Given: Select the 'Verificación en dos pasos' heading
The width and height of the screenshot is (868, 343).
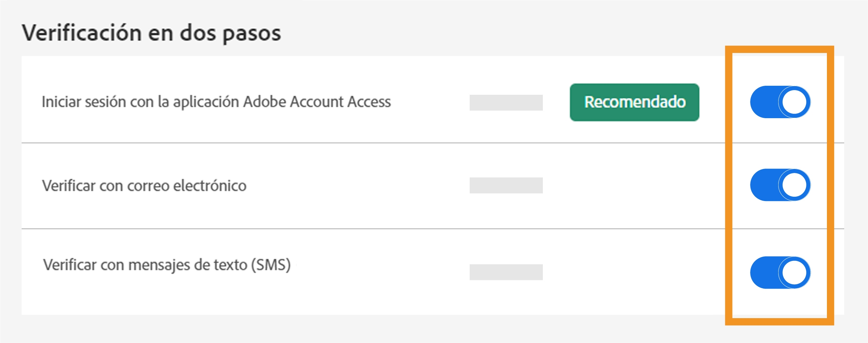Looking at the screenshot, I should tap(151, 32).
